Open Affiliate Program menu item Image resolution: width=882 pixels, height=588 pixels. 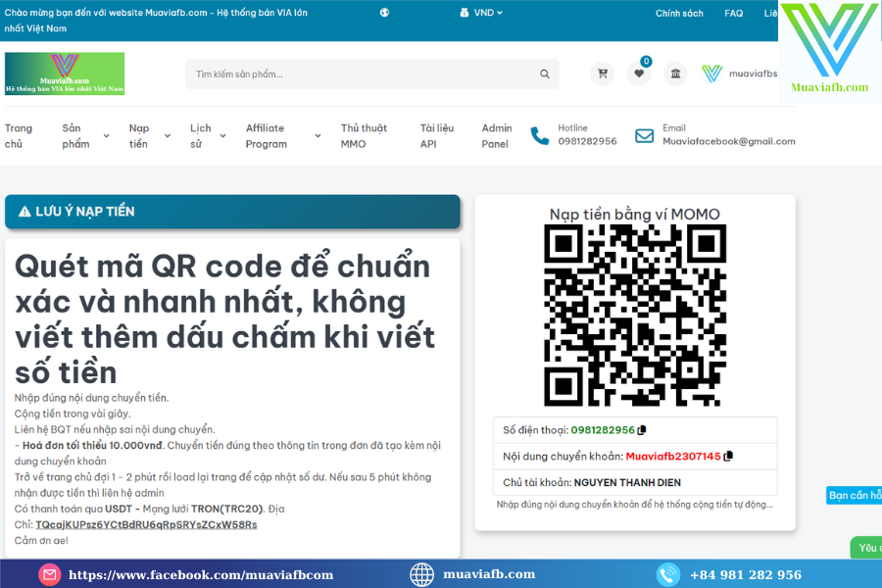click(x=266, y=136)
